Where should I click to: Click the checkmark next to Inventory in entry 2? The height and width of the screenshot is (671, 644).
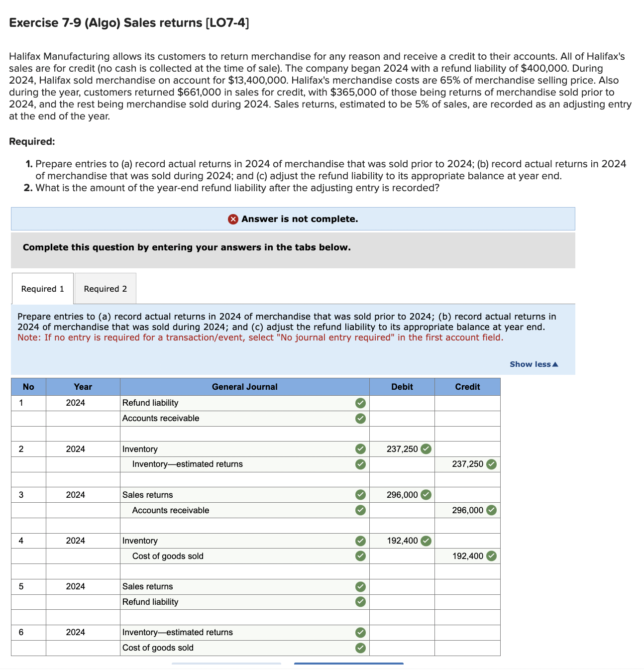point(359,448)
